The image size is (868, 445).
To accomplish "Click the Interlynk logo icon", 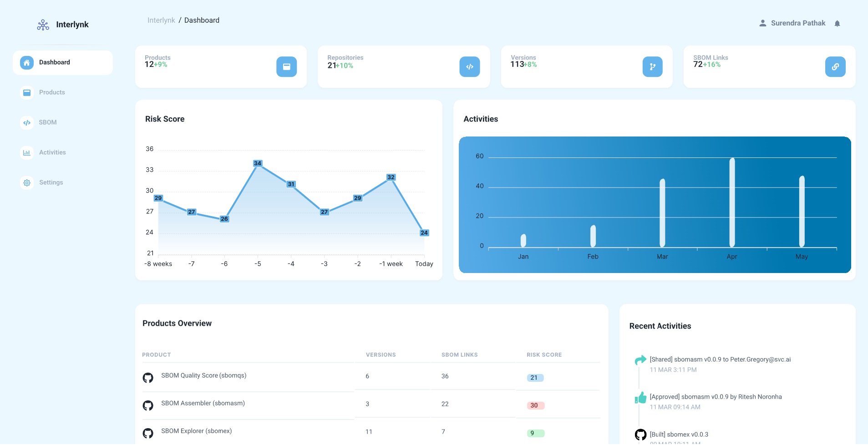I will 43,25.
